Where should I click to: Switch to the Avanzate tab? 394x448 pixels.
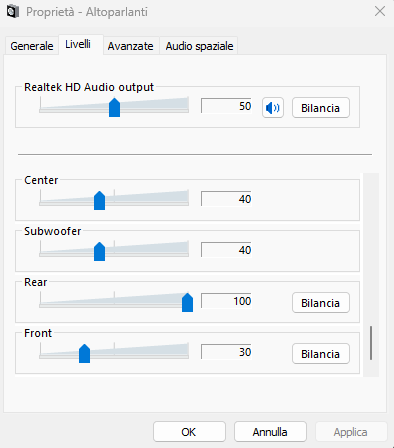[130, 46]
